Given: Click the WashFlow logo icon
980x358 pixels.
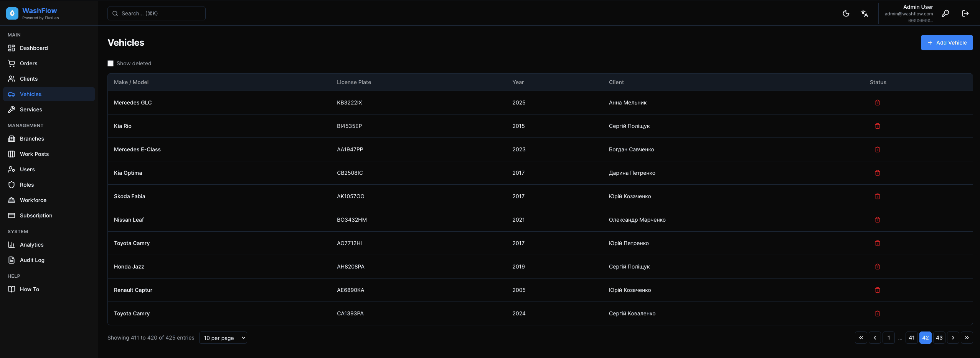Looking at the screenshot, I should click(x=12, y=13).
